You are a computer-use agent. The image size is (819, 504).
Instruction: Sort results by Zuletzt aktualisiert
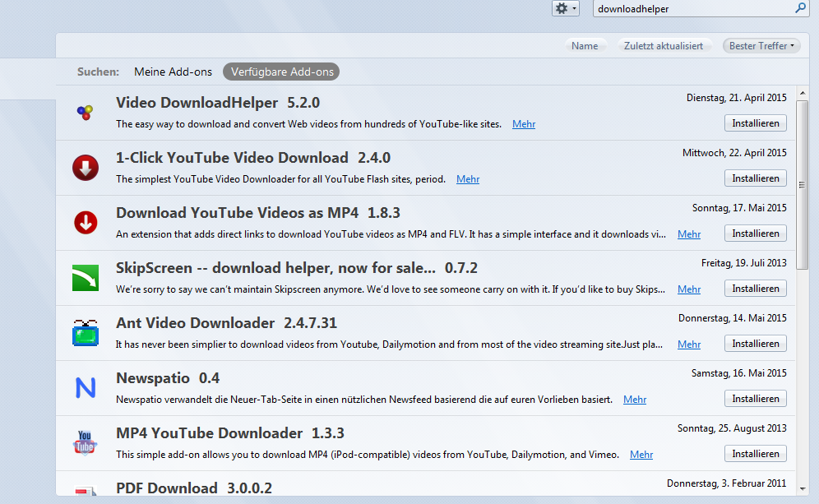click(663, 46)
